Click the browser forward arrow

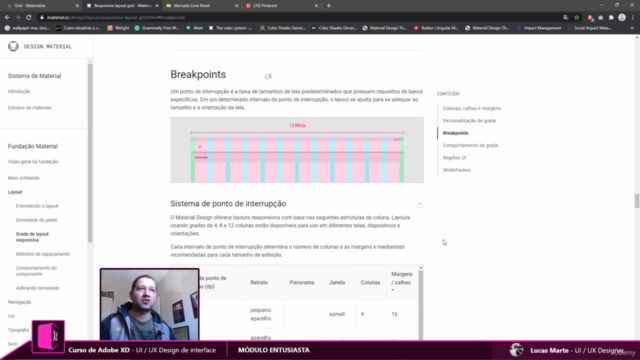tap(18, 18)
